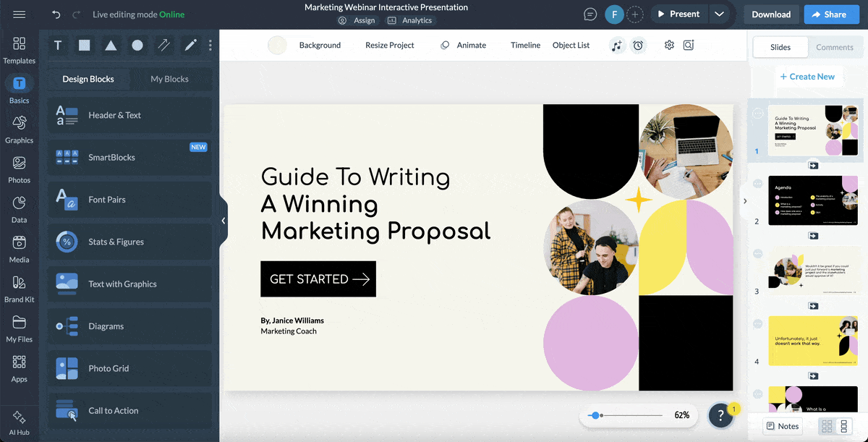Click the canvas search icon
The height and width of the screenshot is (442, 868).
689,45
